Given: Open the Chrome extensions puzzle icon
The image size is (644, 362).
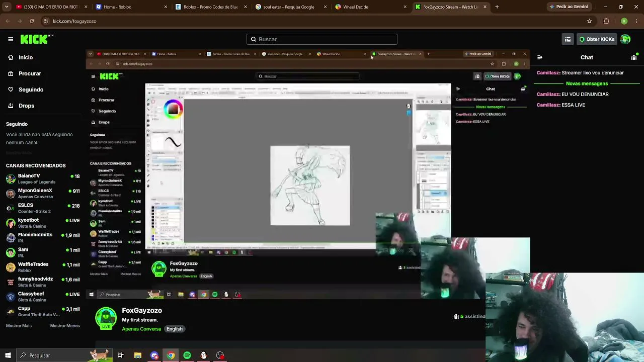Looking at the screenshot, I should pyautogui.click(x=606, y=21).
